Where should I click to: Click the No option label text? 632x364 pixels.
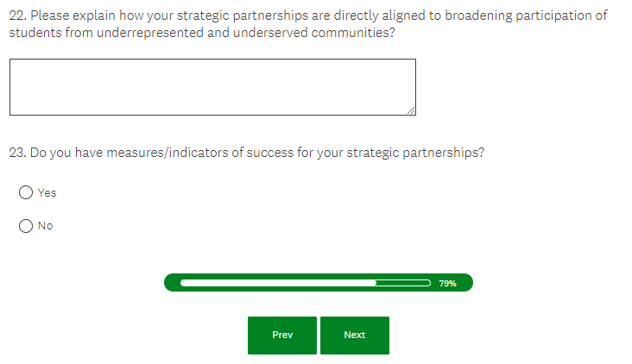tap(45, 226)
